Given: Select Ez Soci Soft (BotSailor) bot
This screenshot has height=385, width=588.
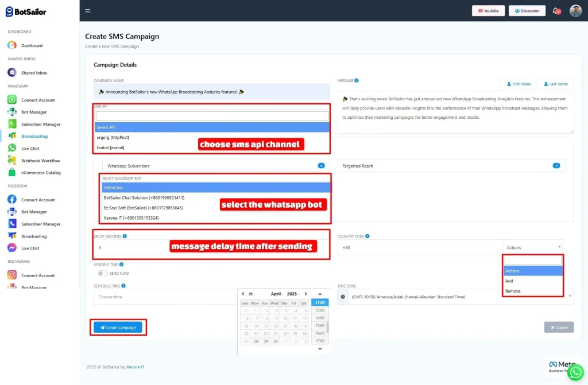Looking at the screenshot, I should 216,208.
